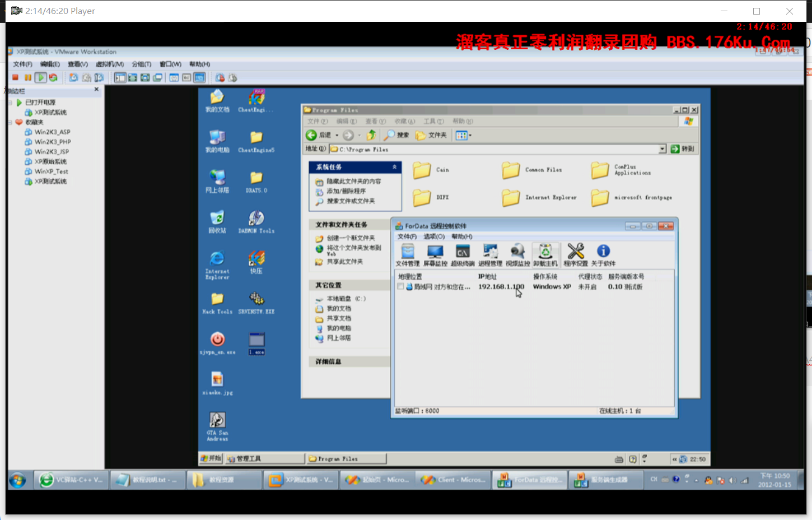Click VMware green power on icon
This screenshot has width=812, height=520.
pyautogui.click(x=40, y=77)
